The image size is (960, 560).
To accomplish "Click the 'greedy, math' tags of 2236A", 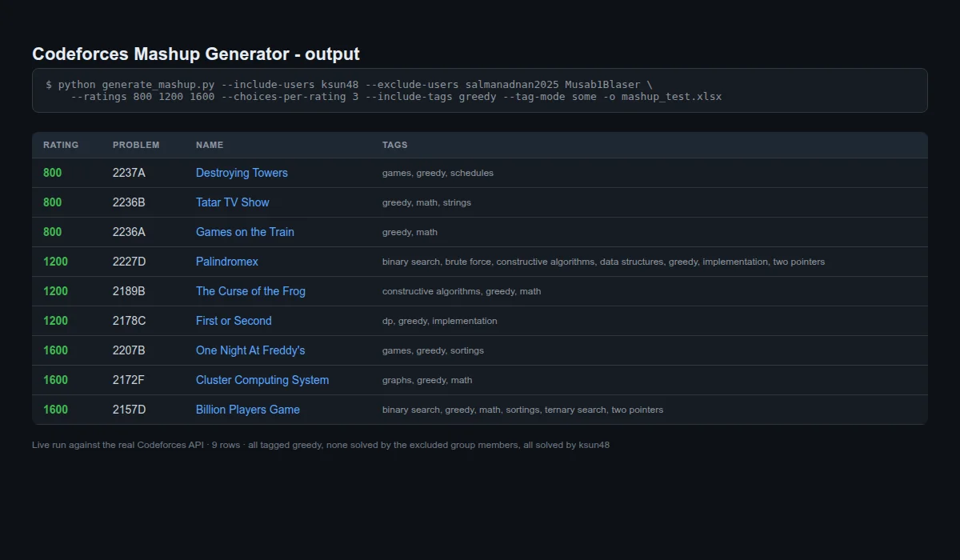I will tap(410, 232).
